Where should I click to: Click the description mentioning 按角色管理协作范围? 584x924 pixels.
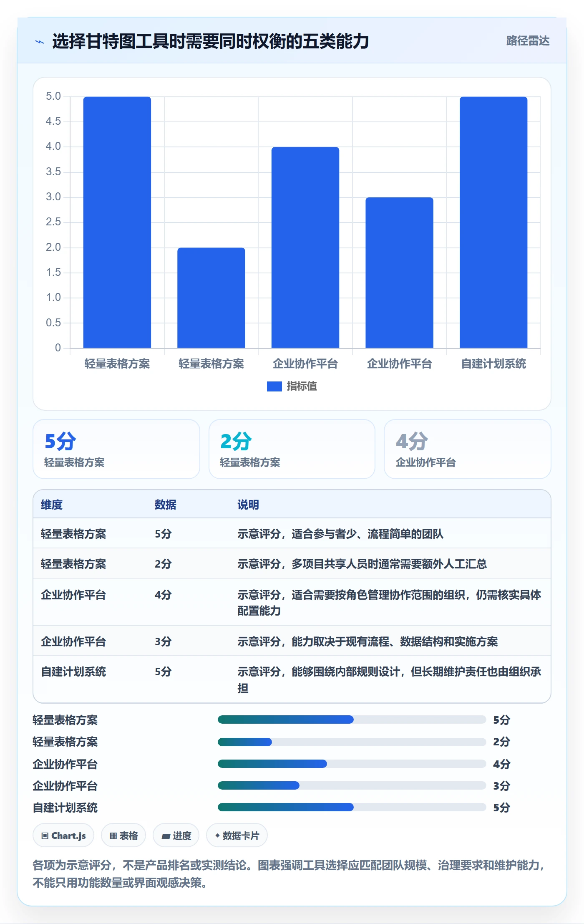click(389, 603)
